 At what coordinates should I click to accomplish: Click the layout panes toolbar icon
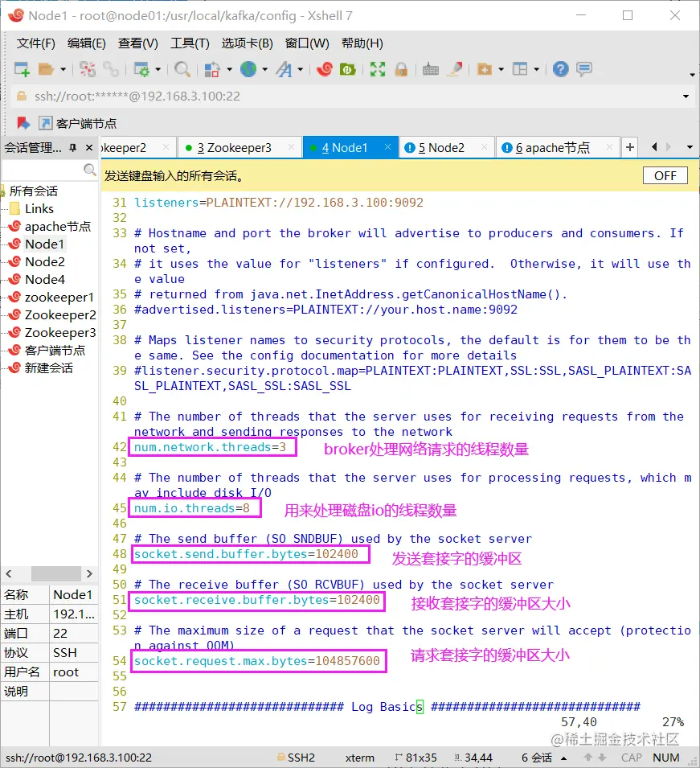pyautogui.click(x=520, y=69)
